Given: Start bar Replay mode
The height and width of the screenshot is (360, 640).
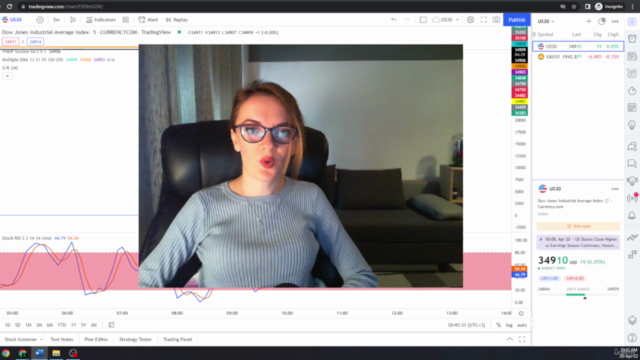Looking at the screenshot, I should (x=177, y=20).
